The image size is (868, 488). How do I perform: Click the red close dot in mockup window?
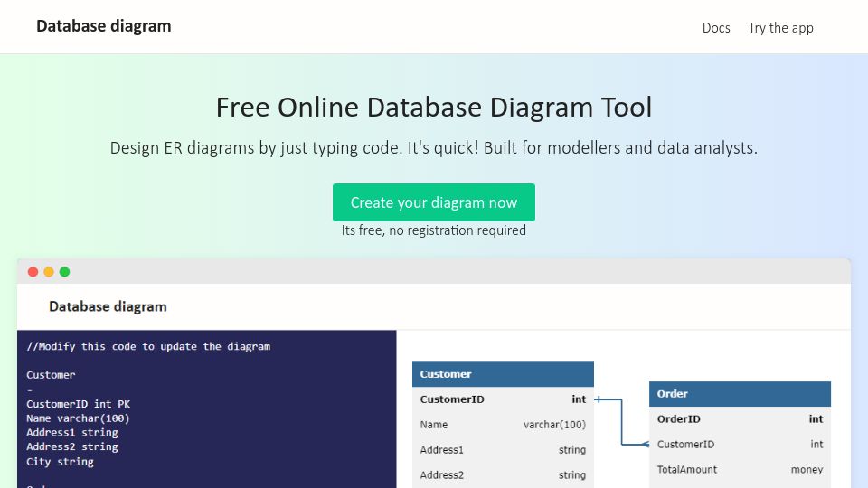pyautogui.click(x=33, y=272)
